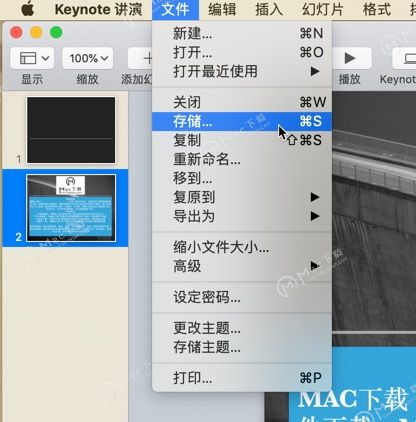Expand the 导出为 submenu

(242, 216)
